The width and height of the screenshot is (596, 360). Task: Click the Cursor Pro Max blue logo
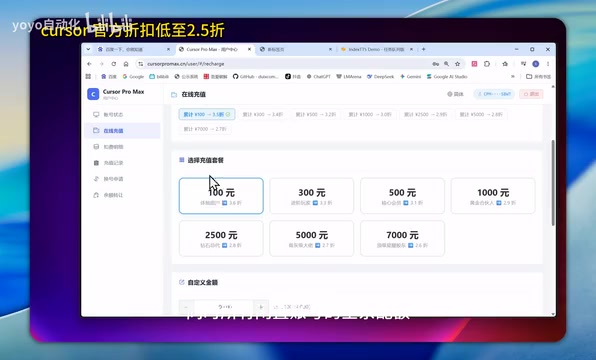[93, 94]
